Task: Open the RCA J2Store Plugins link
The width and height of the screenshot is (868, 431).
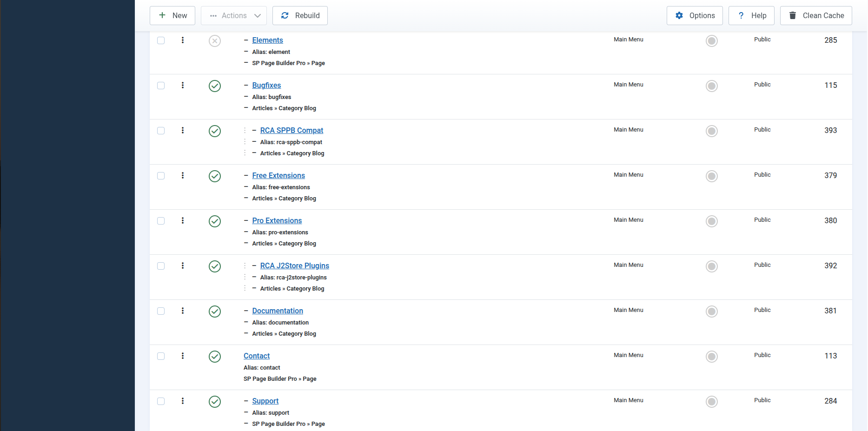Action: 294,265
